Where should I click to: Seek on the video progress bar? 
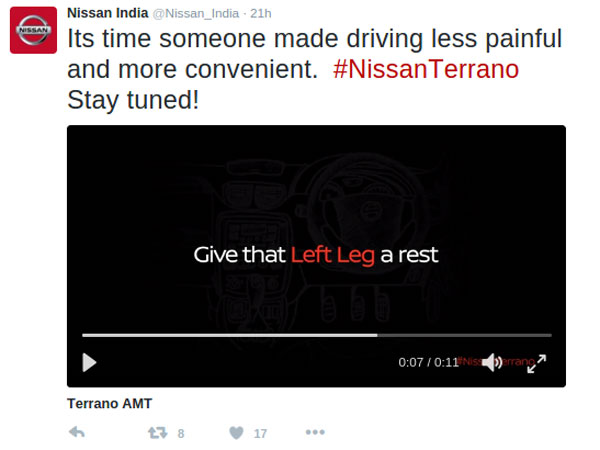pyautogui.click(x=317, y=335)
